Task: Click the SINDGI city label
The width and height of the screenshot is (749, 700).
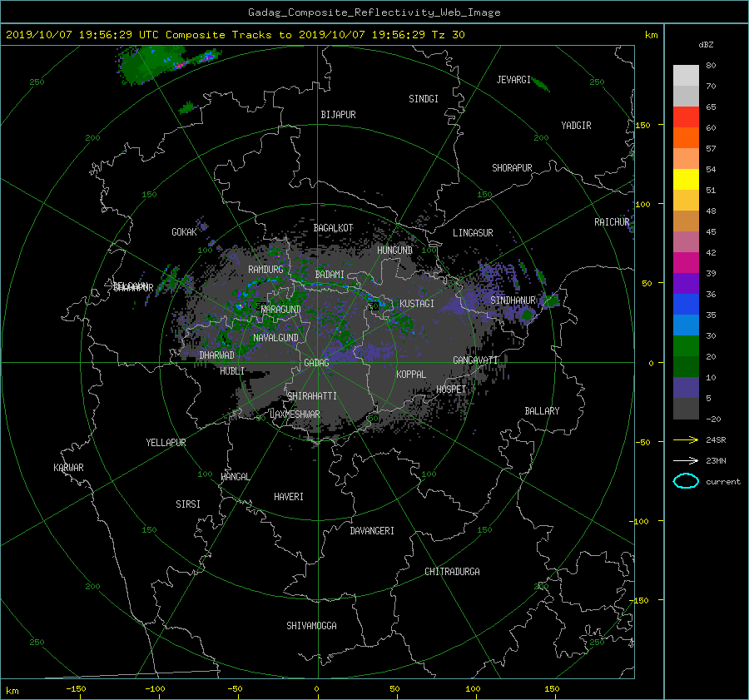Action: coord(424,99)
